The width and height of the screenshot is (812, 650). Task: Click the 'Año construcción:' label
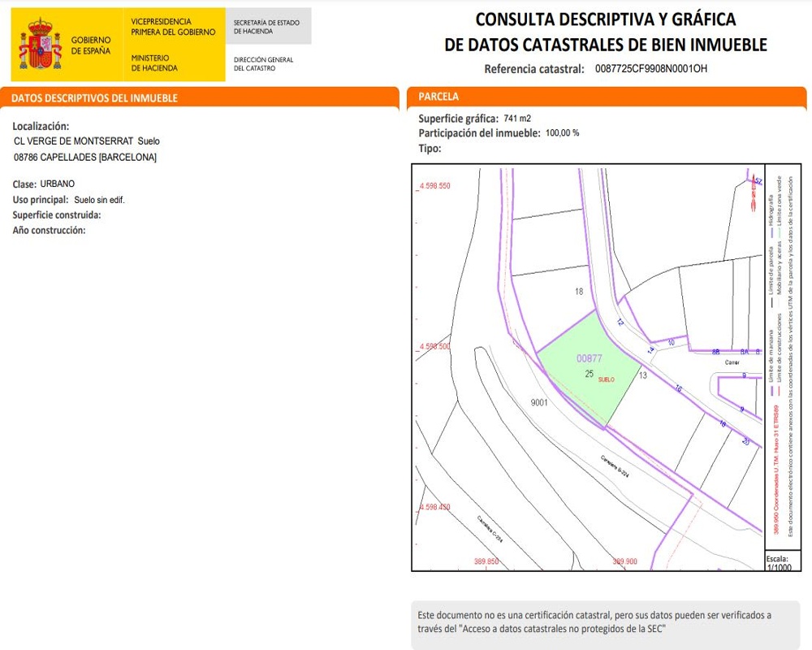coord(49,231)
